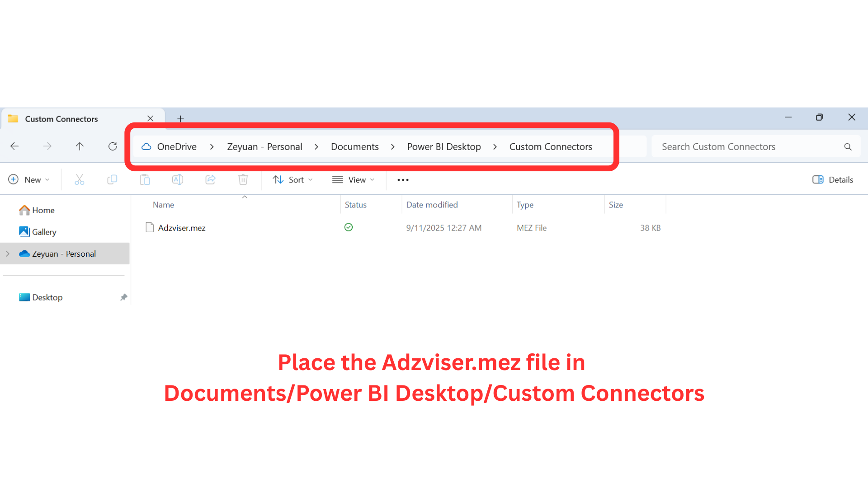Click the Paste icon in the toolbar

[x=145, y=179]
